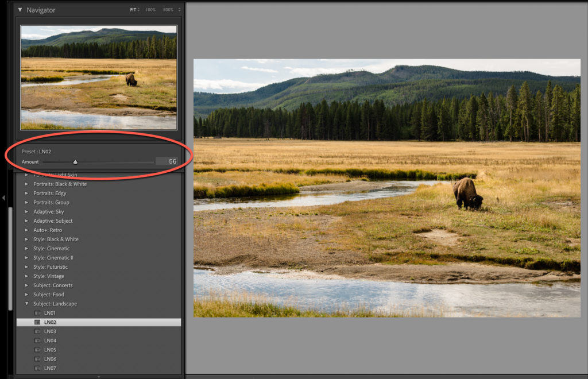The height and width of the screenshot is (379, 588).
Task: Click the LN03 preset icon
Action: [x=37, y=331]
